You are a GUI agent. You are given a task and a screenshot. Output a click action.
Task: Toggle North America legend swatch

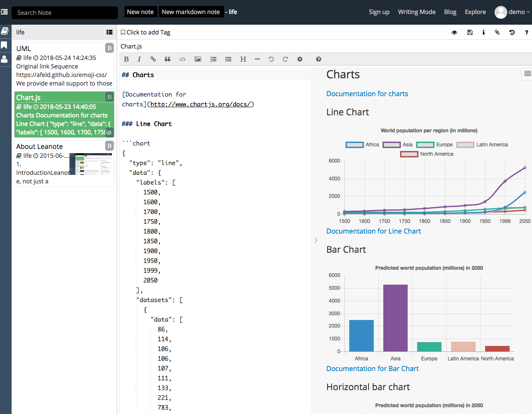(409, 154)
